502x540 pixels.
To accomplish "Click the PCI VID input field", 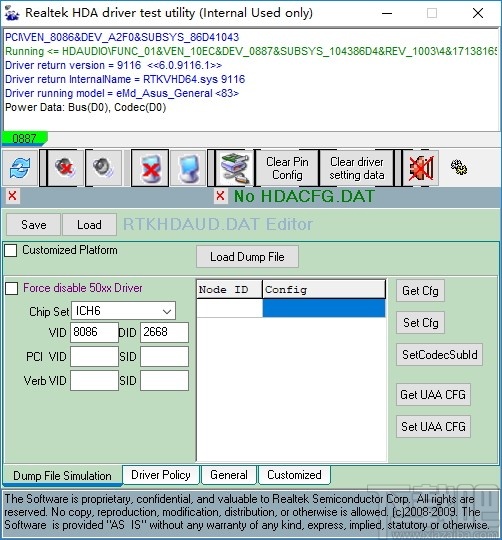I will click(94, 356).
